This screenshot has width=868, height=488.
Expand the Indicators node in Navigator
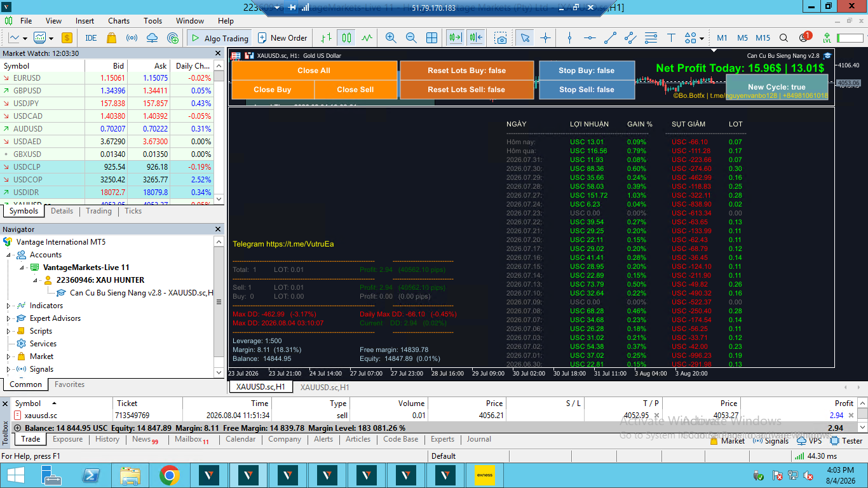click(x=9, y=306)
